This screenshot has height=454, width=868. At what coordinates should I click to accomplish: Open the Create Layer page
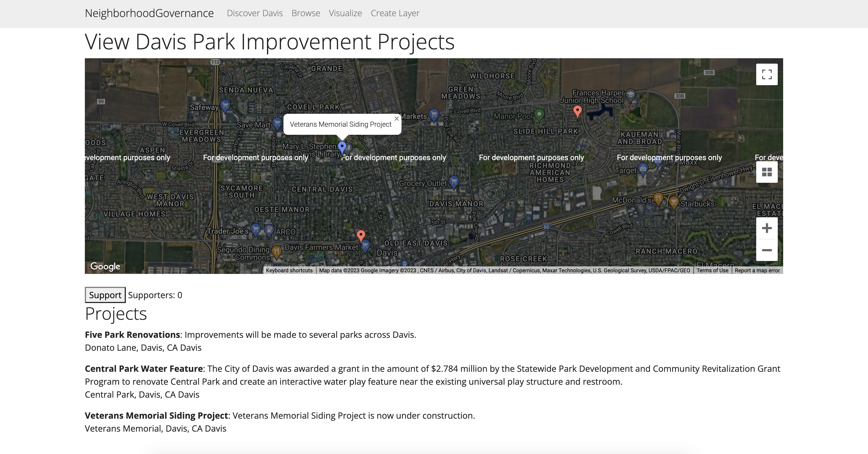click(395, 13)
